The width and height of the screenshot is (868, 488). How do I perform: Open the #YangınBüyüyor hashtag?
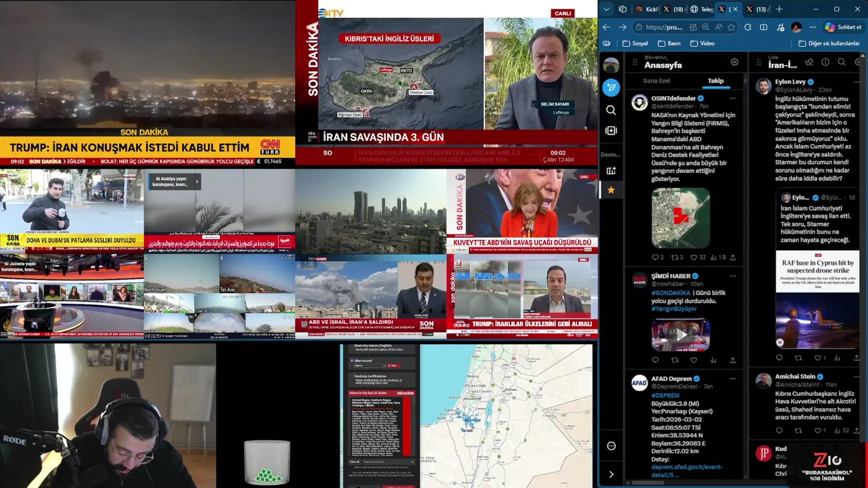[x=674, y=309]
